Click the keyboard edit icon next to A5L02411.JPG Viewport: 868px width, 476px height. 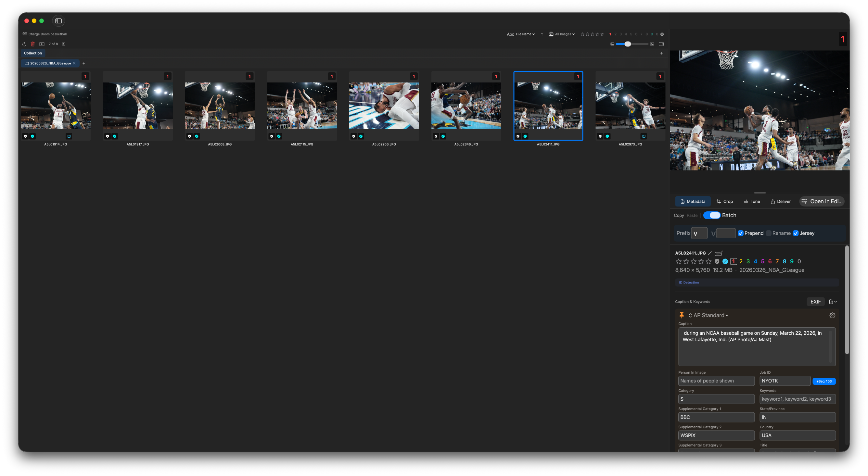tap(719, 253)
